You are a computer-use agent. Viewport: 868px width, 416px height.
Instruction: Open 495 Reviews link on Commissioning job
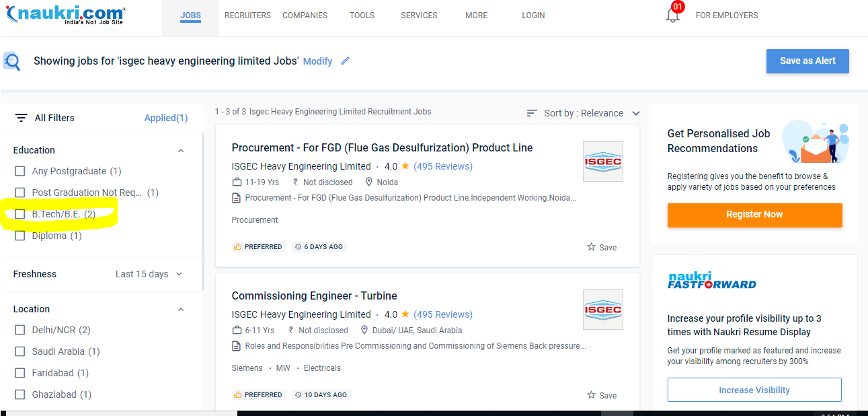443,314
